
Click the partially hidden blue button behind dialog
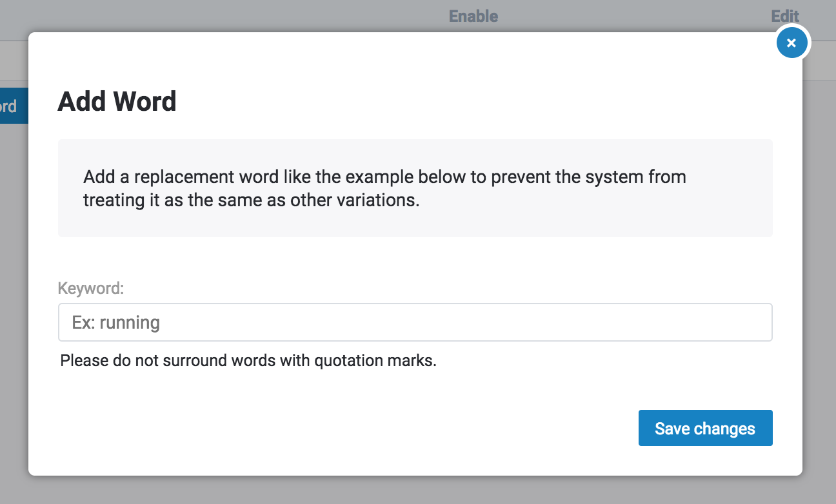pyautogui.click(x=13, y=106)
